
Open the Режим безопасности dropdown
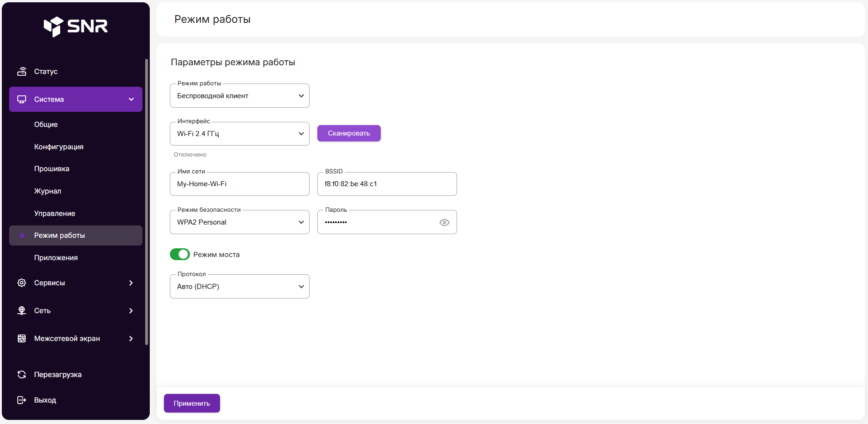[239, 222]
